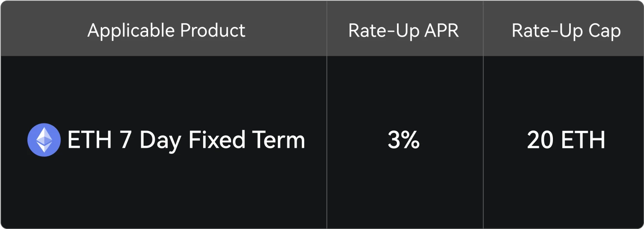Click the word "Day" in the product name
Image resolution: width=644 pixels, height=229 pixels.
point(161,141)
